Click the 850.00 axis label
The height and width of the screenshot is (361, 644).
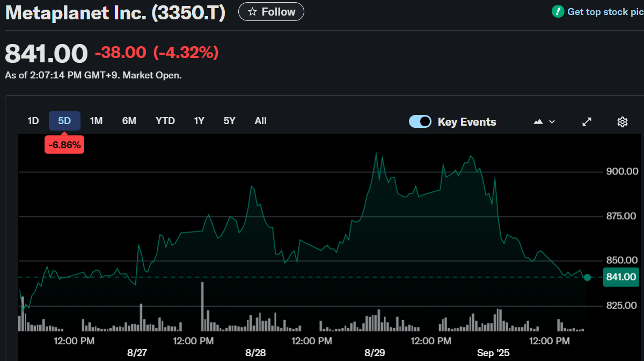(x=622, y=261)
